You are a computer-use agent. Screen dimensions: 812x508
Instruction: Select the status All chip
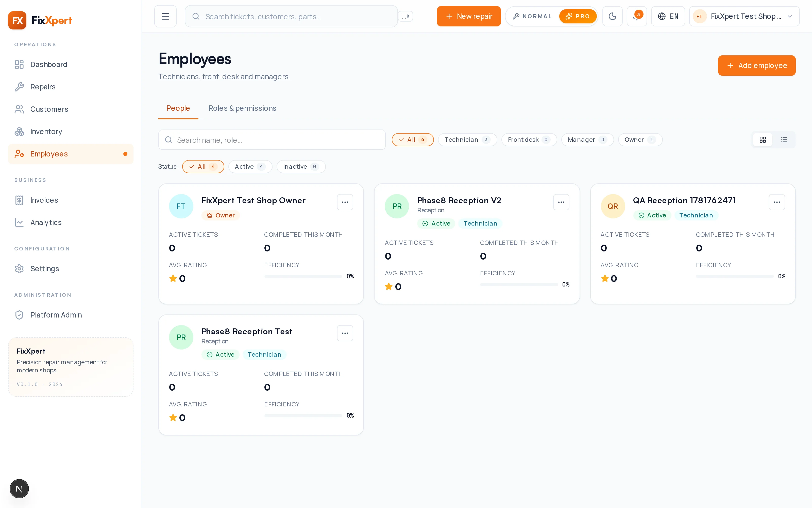coord(203,167)
